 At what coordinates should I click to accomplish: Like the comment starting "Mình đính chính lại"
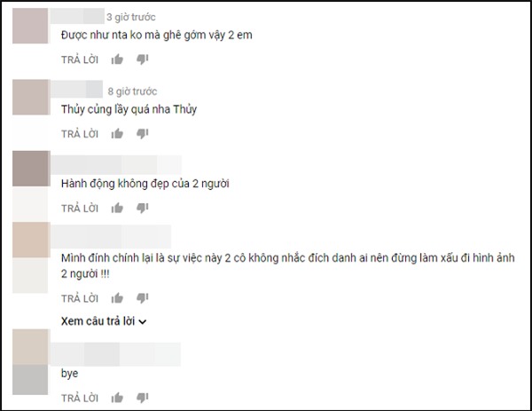point(117,298)
